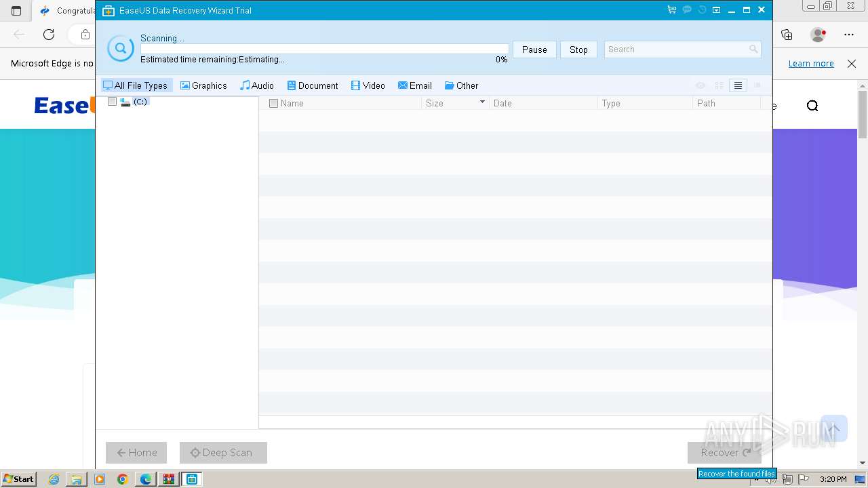Filter results by Audio
Screen dimensions: 868x488
click(257, 85)
